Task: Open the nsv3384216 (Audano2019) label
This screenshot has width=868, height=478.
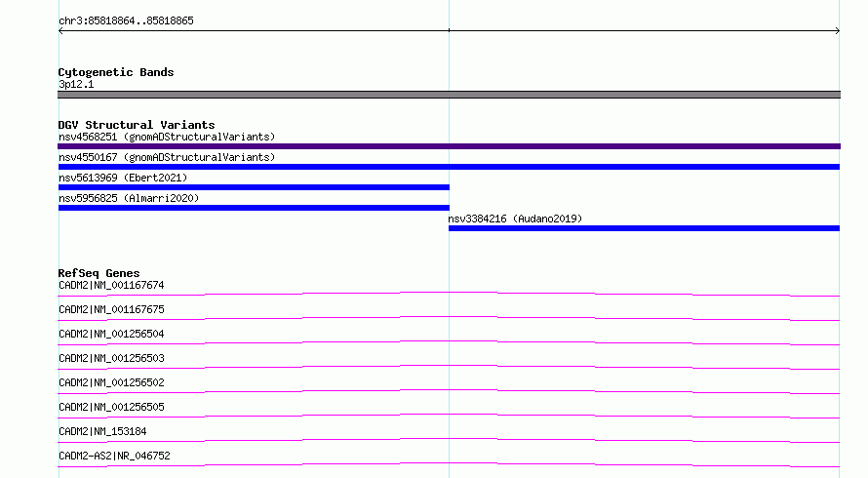Action: [x=515, y=219]
